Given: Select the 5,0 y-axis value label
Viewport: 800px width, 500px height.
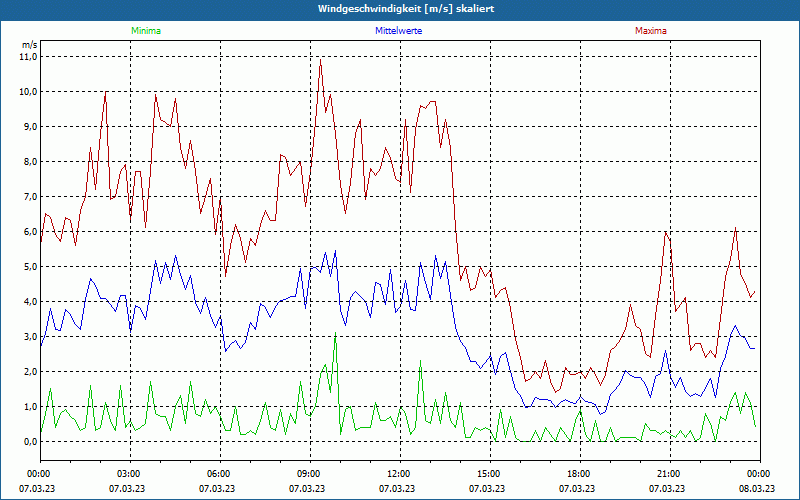Looking at the screenshot, I should click(x=29, y=267).
